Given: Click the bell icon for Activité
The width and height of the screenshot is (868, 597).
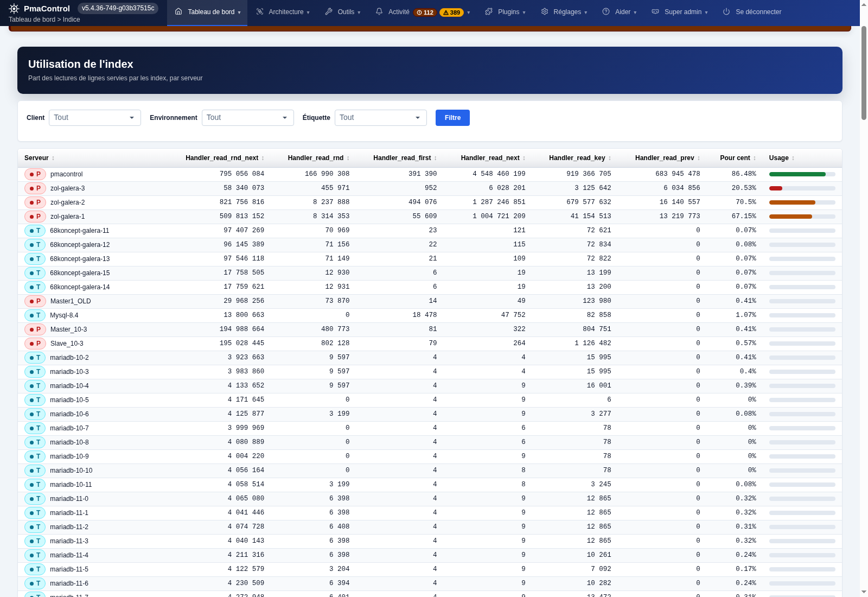Looking at the screenshot, I should tap(379, 11).
